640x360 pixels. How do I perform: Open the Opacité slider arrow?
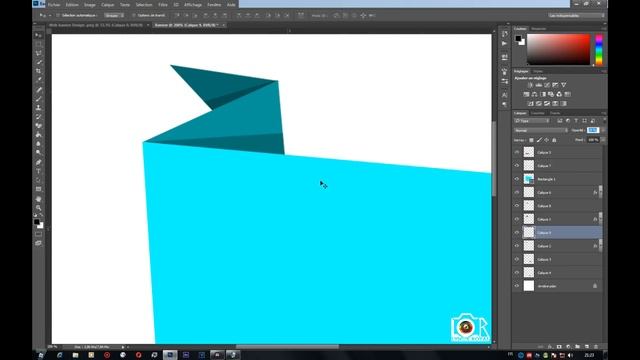(x=602, y=130)
